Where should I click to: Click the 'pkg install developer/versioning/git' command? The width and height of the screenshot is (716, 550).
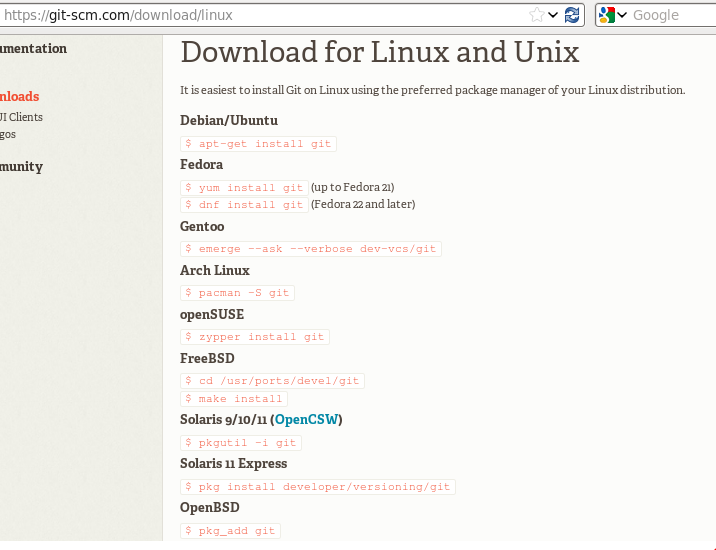pos(318,487)
